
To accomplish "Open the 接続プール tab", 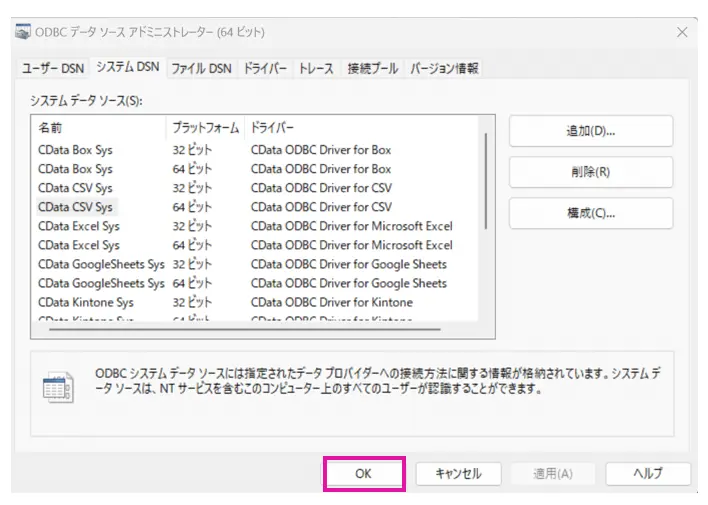I will (x=373, y=69).
